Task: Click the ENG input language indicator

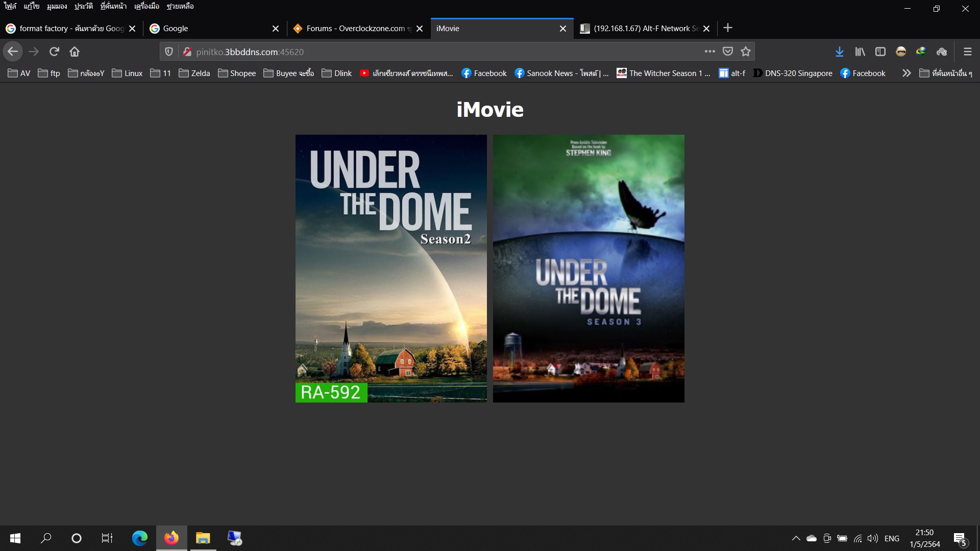Action: point(892,538)
